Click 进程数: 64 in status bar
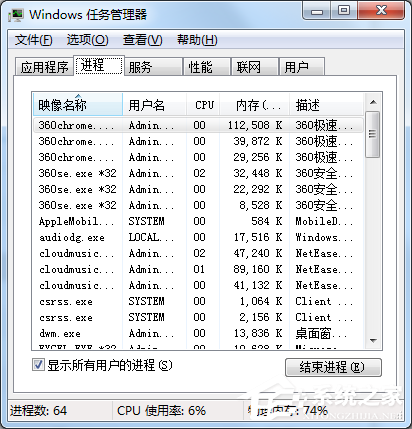 point(38,411)
